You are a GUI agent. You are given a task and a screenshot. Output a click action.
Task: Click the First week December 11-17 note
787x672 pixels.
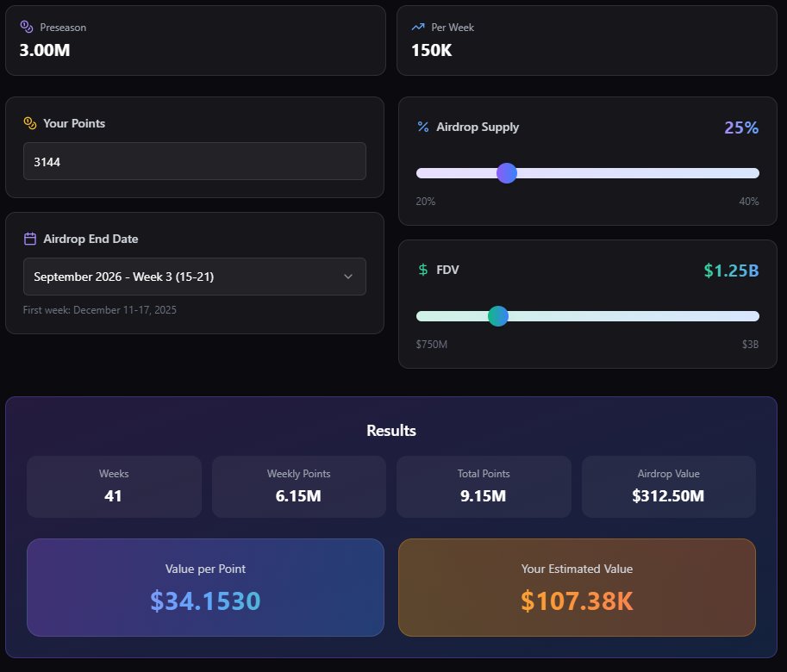100,310
